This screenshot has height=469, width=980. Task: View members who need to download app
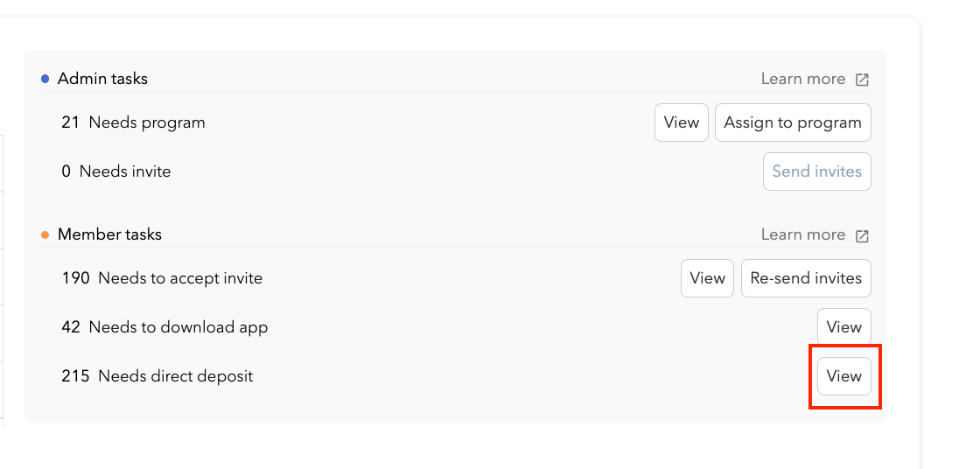tap(843, 327)
